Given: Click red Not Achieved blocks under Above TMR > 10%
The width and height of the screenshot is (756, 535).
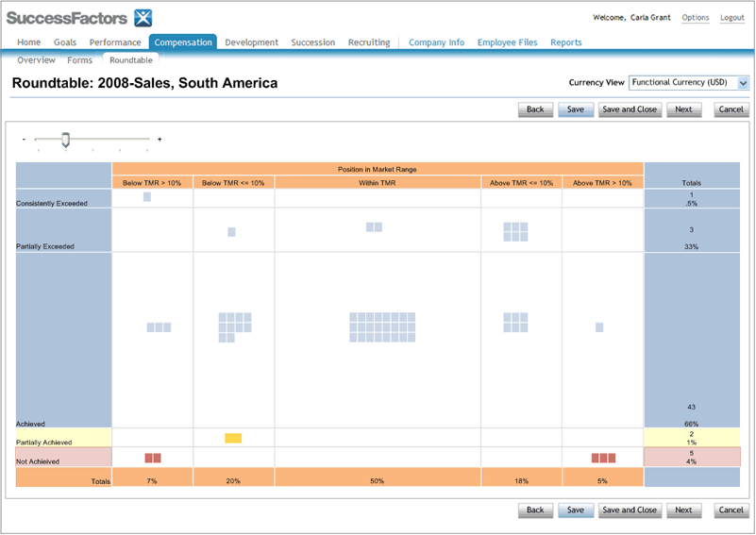Looking at the screenshot, I should [x=603, y=458].
